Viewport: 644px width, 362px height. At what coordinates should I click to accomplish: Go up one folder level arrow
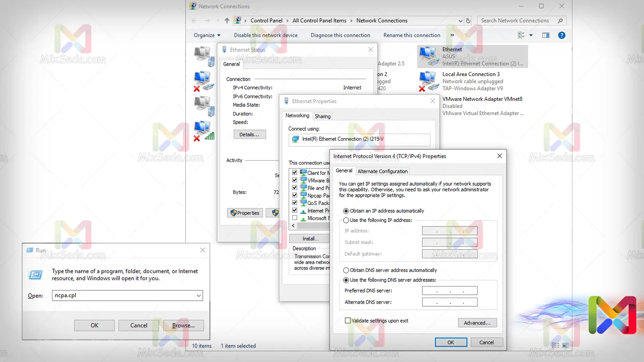(227, 21)
